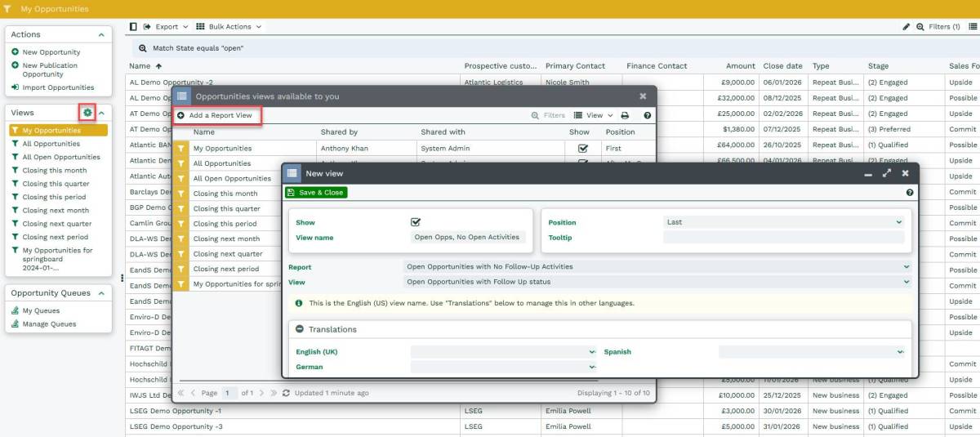Expand the Report dropdown

click(x=657, y=266)
